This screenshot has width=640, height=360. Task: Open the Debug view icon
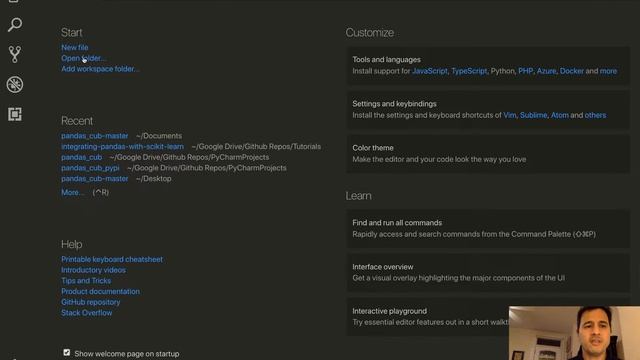[15, 84]
